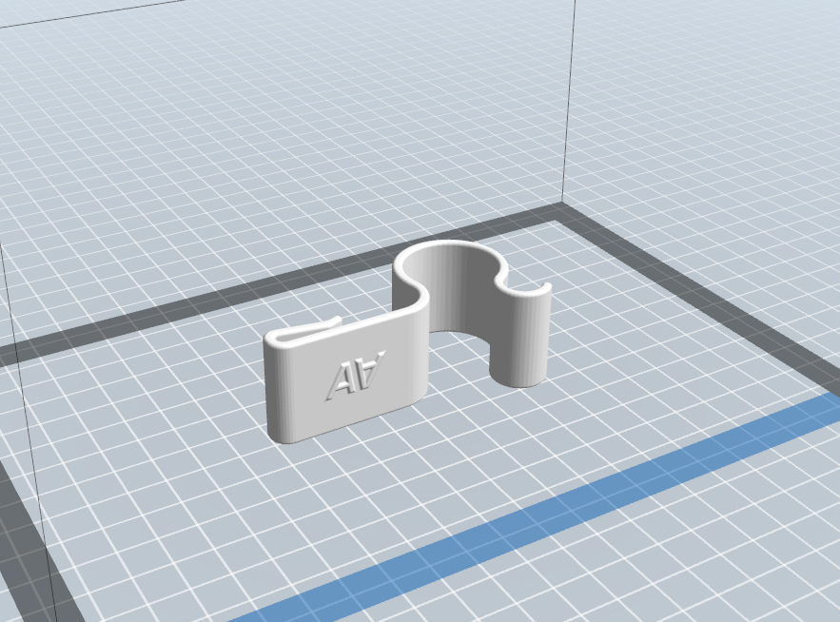Click the embossed AA lettering on the clip
The height and width of the screenshot is (622, 840).
(x=356, y=375)
